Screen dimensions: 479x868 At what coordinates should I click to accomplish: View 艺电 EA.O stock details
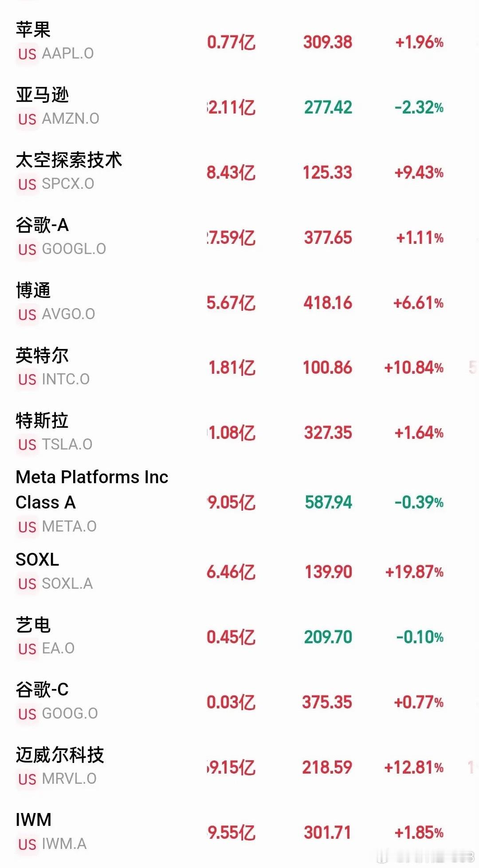click(x=239, y=637)
